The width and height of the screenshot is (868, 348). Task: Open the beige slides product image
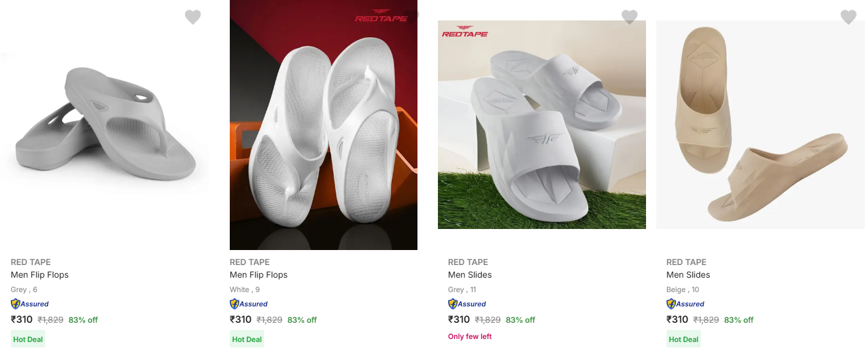pos(760,125)
